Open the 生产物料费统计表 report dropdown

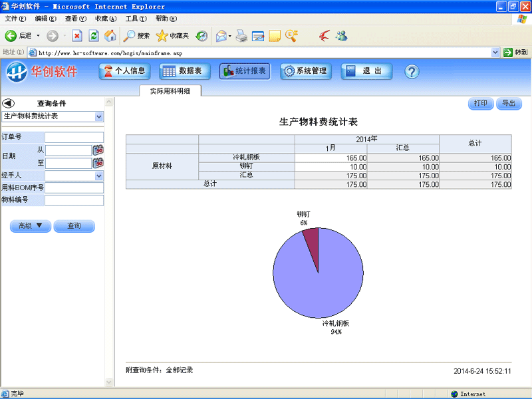[53, 116]
